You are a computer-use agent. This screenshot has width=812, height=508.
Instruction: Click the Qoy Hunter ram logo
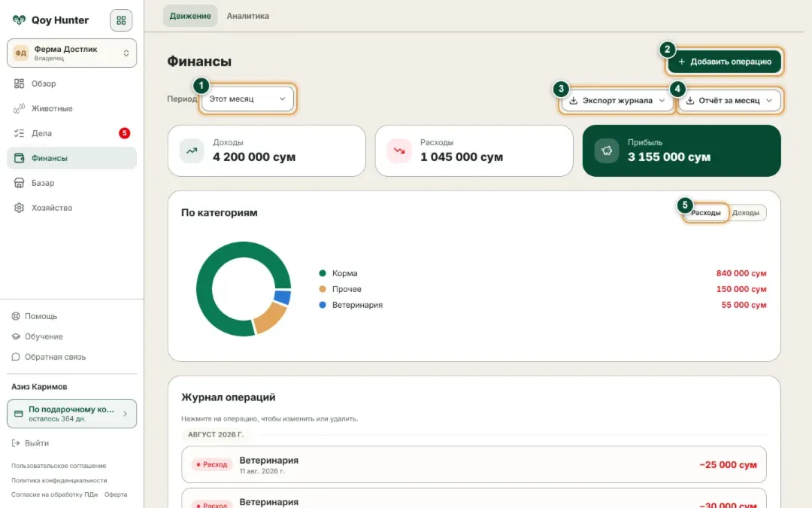click(19, 20)
